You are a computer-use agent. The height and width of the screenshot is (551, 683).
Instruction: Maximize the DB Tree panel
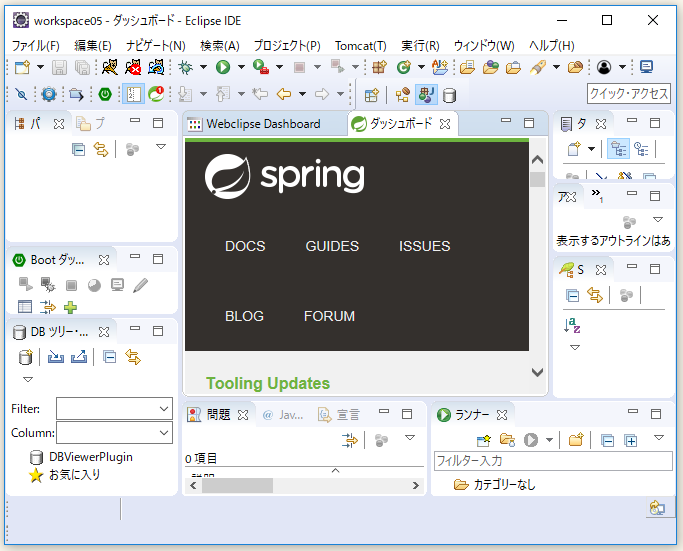click(158, 331)
